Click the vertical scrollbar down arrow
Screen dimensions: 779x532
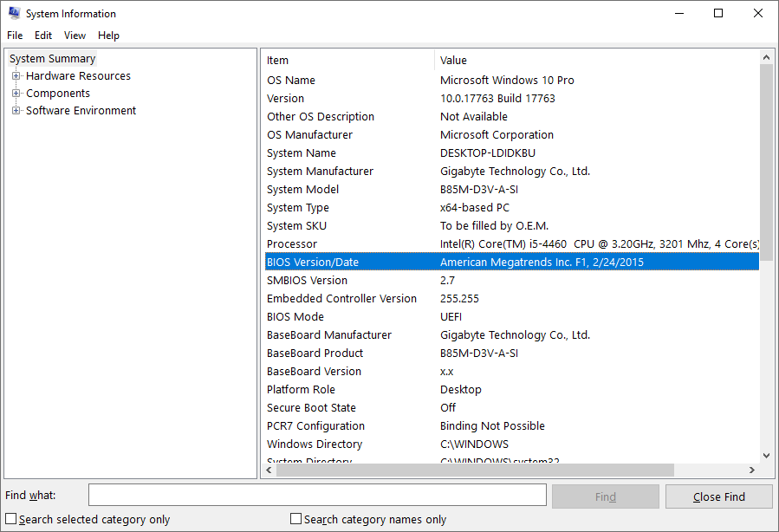tap(766, 456)
